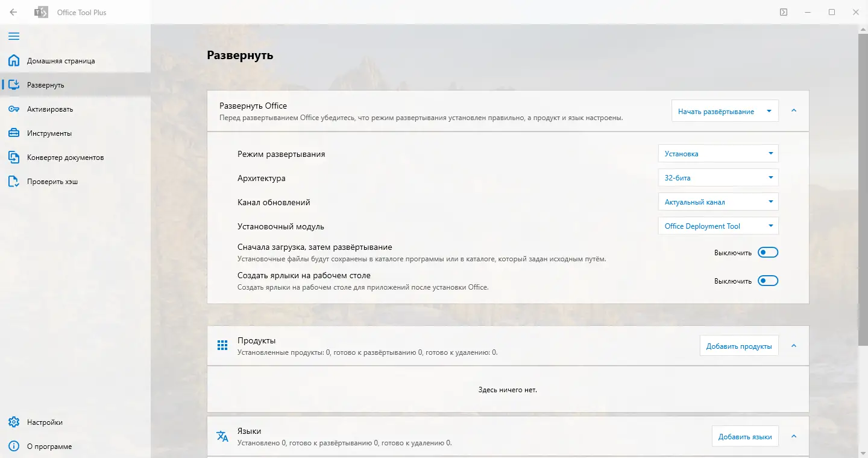This screenshot has width=868, height=458.
Task: Collapse the Продукты section chevron
Action: click(x=794, y=346)
